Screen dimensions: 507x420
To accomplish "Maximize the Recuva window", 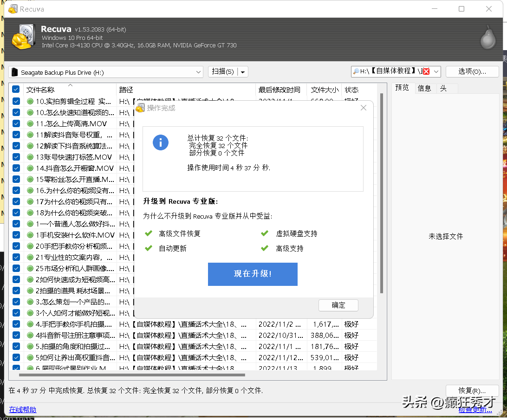I will click(x=461, y=9).
